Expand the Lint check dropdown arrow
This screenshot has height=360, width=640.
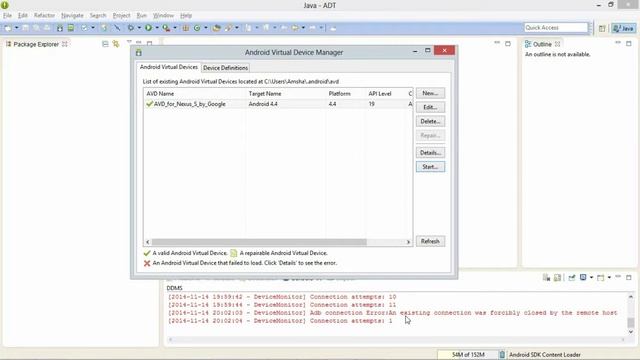click(93, 28)
